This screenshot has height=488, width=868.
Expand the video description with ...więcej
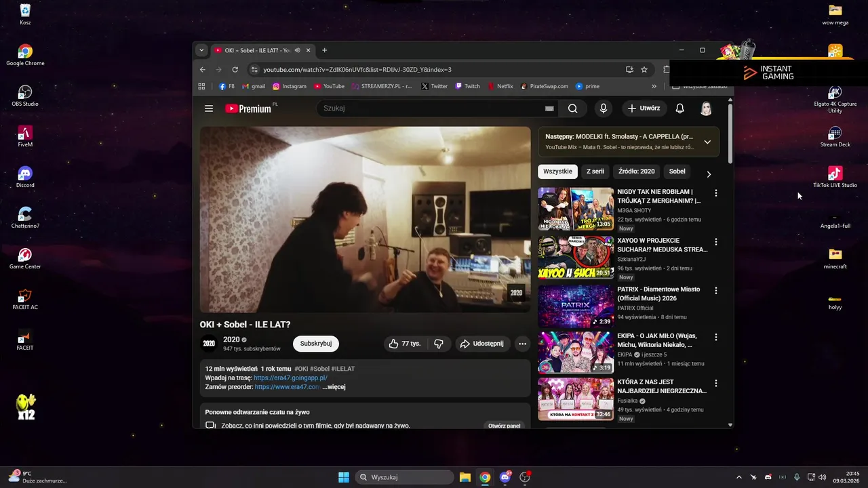click(334, 387)
